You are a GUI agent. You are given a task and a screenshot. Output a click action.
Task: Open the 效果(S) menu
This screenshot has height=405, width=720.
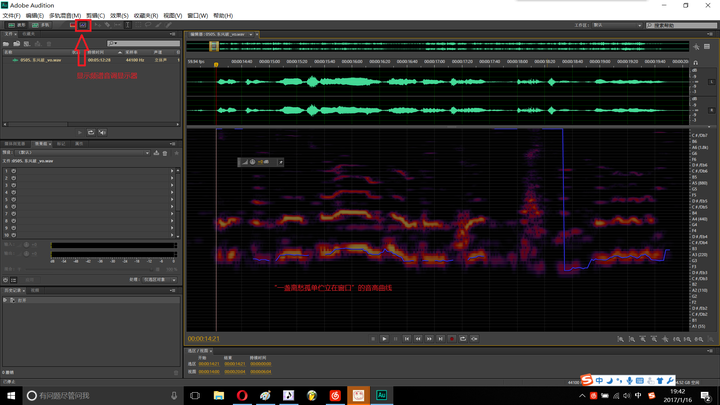pos(119,16)
